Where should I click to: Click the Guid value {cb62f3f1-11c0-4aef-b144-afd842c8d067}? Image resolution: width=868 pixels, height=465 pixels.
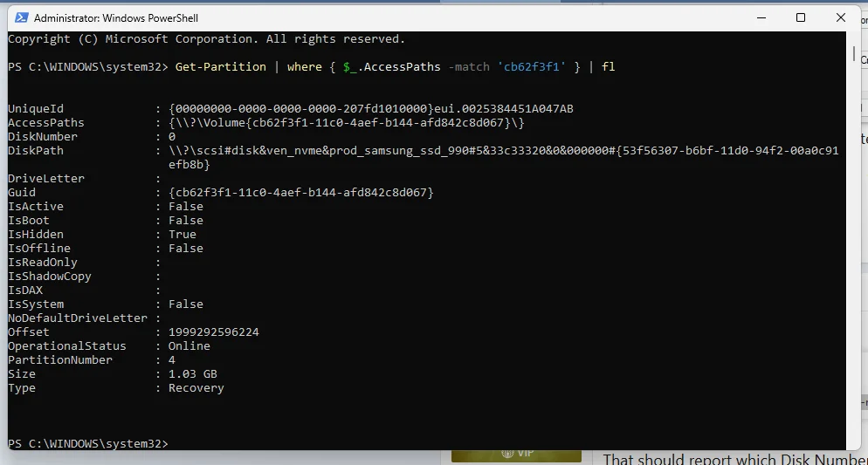click(301, 193)
